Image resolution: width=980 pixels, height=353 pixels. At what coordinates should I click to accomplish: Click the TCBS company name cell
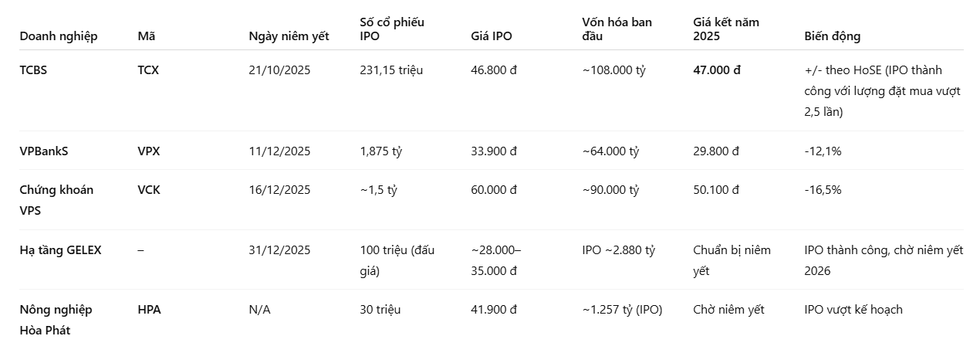[x=34, y=70]
